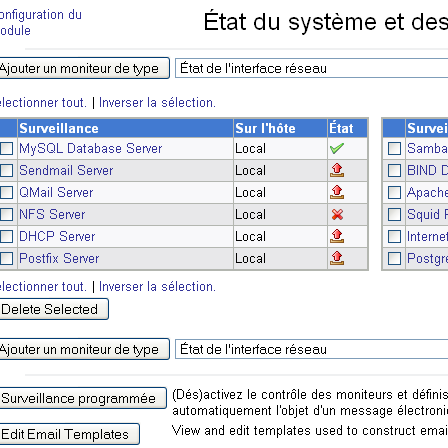Open the Postfix Server monitor
The height and width of the screenshot is (448, 448).
pyautogui.click(x=59, y=258)
